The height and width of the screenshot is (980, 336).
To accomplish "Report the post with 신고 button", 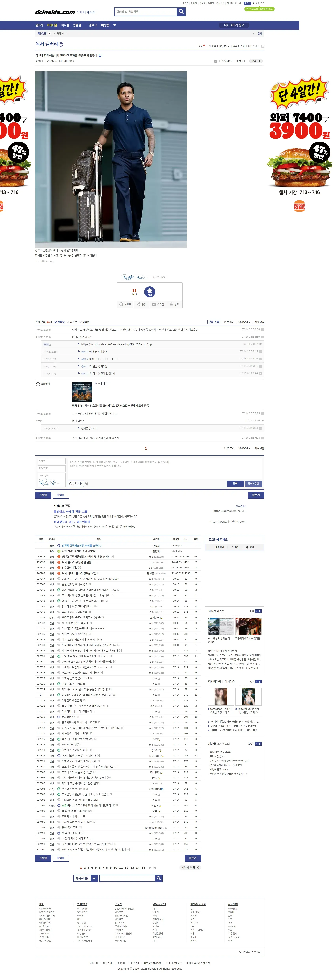I will click(x=174, y=304).
